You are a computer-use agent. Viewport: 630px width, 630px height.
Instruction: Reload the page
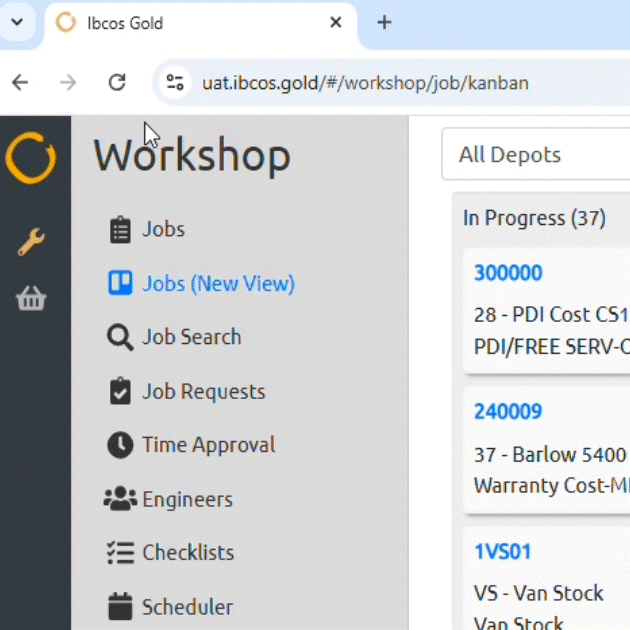(117, 83)
